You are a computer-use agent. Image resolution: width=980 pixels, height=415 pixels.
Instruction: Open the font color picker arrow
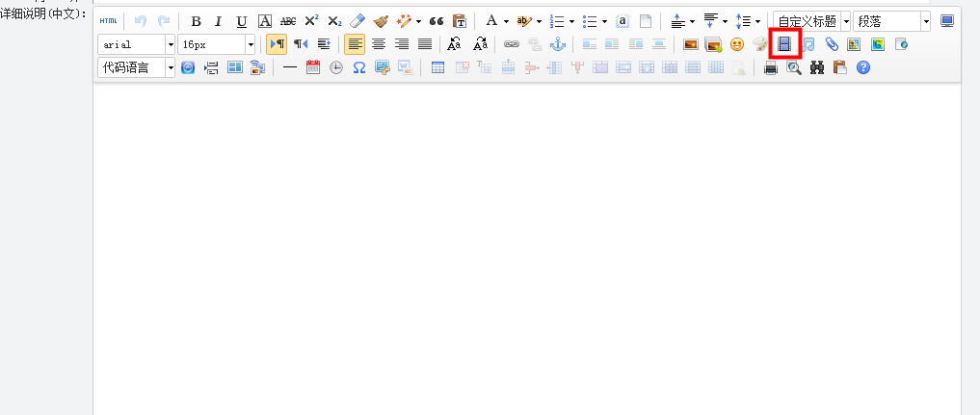[506, 21]
